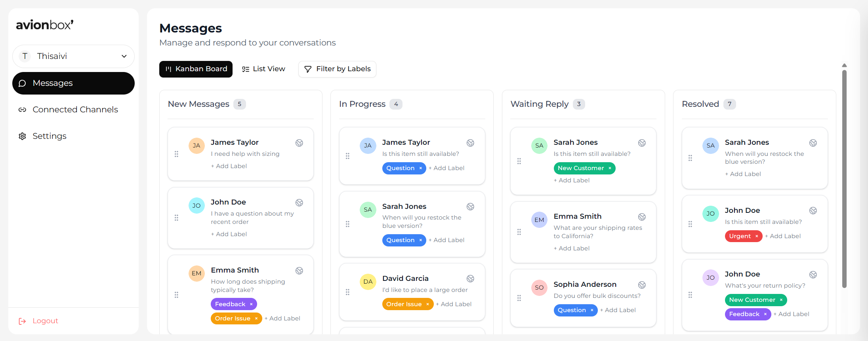Click the purple Feedback label on Emma Smith card
The width and height of the screenshot is (868, 341).
pos(230,304)
